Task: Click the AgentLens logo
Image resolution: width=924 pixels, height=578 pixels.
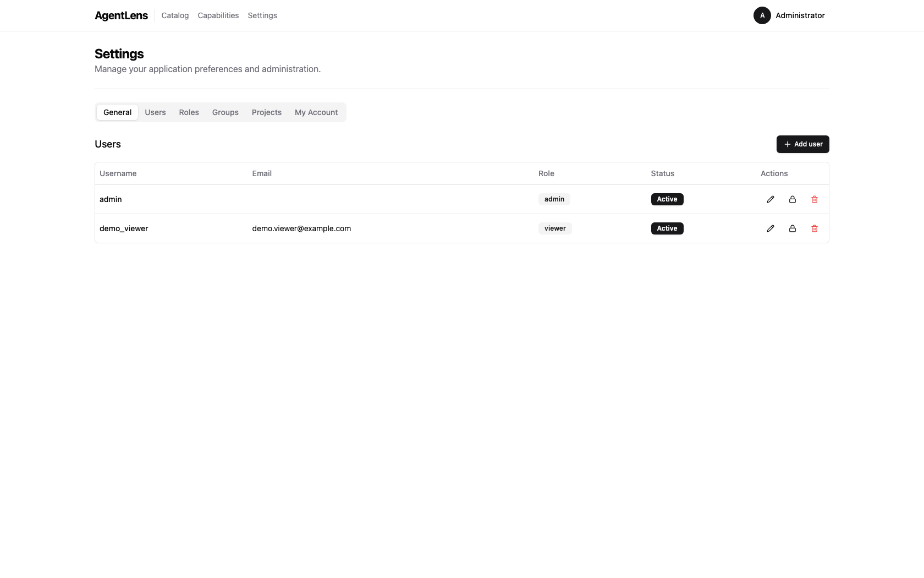Action: click(x=121, y=15)
